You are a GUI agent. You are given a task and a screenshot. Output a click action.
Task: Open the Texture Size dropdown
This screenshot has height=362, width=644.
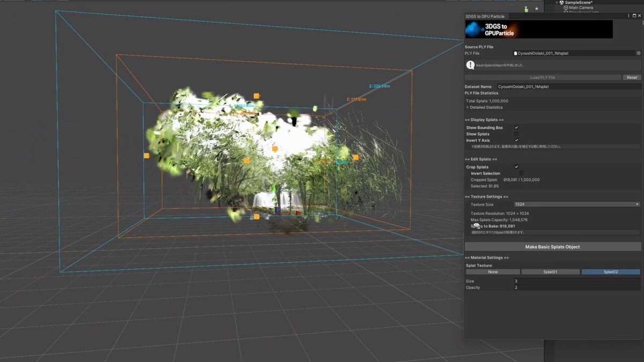coord(576,204)
